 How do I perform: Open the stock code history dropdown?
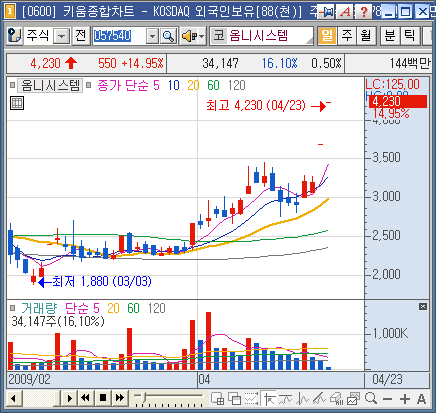coord(152,36)
